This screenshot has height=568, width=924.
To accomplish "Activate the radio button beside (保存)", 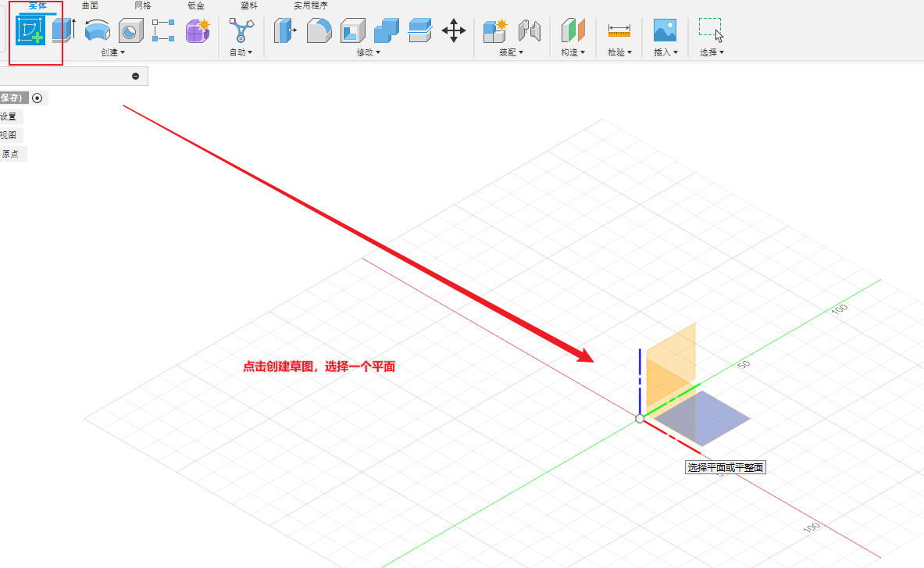I will 37,98.
